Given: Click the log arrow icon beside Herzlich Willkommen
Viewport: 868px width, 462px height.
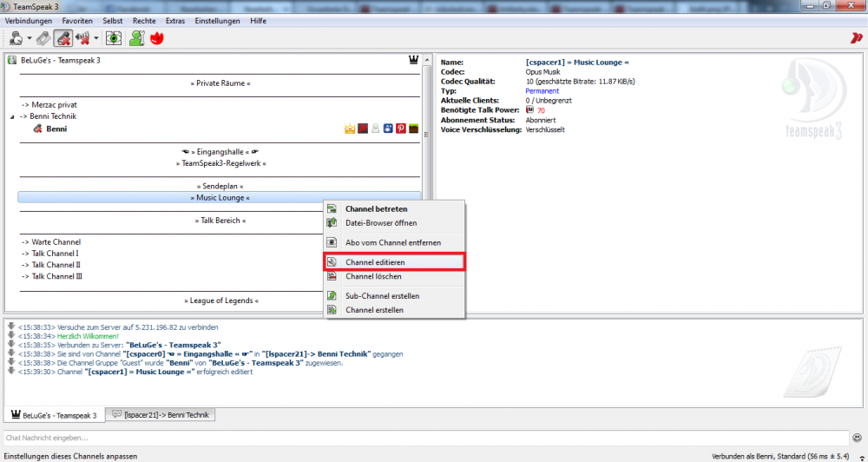Looking at the screenshot, I should (11, 336).
